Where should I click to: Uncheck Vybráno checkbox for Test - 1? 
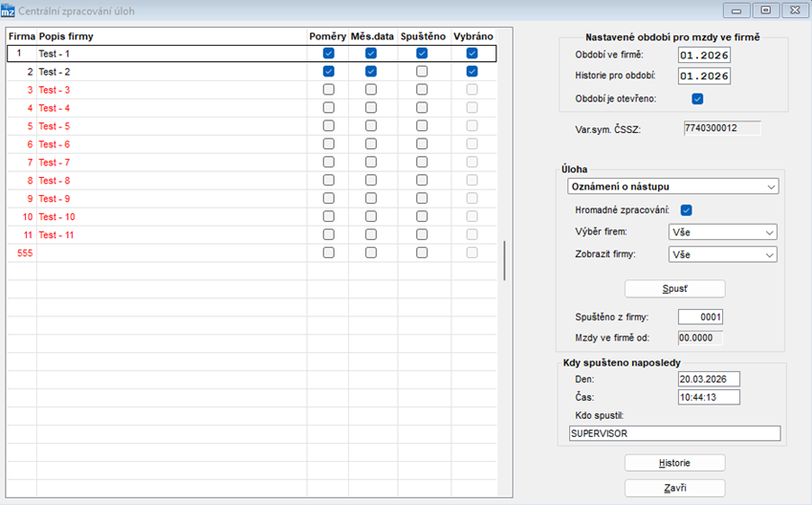coord(472,54)
